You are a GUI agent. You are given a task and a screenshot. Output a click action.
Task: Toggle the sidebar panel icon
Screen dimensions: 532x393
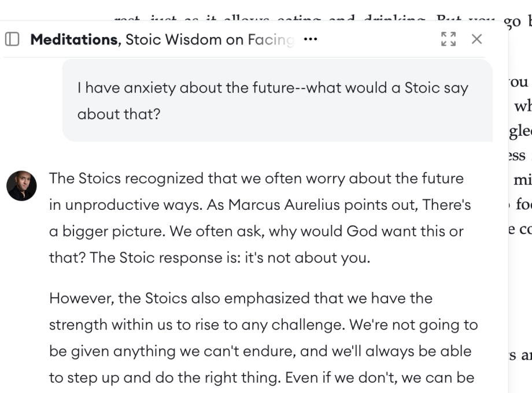pos(12,39)
